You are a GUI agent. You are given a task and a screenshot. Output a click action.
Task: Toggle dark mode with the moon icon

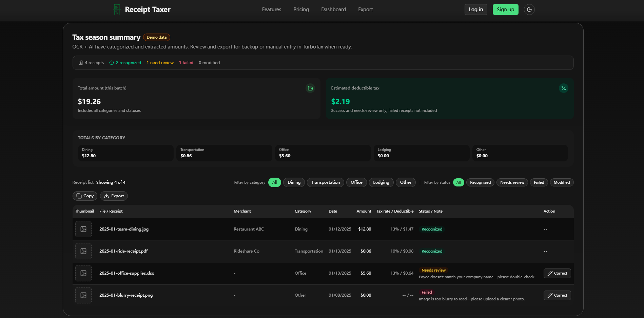click(529, 9)
